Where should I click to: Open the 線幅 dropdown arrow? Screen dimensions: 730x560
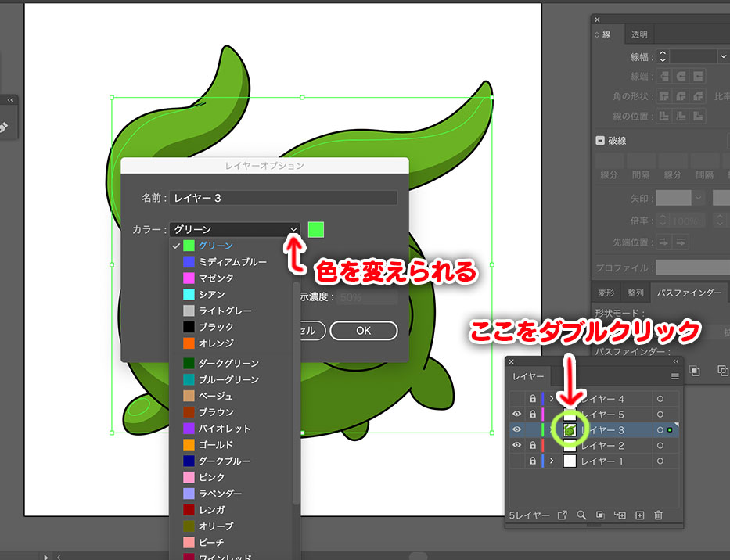[722, 57]
